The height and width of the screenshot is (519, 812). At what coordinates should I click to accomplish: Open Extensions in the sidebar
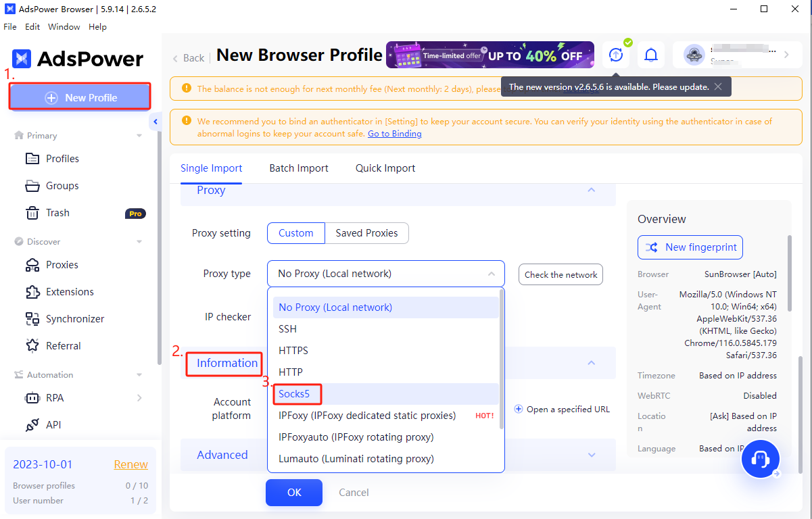[70, 292]
